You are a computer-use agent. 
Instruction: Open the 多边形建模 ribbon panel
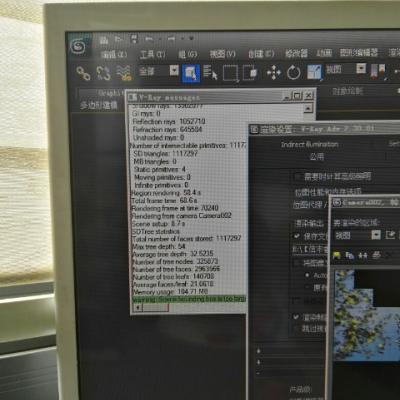coord(99,105)
